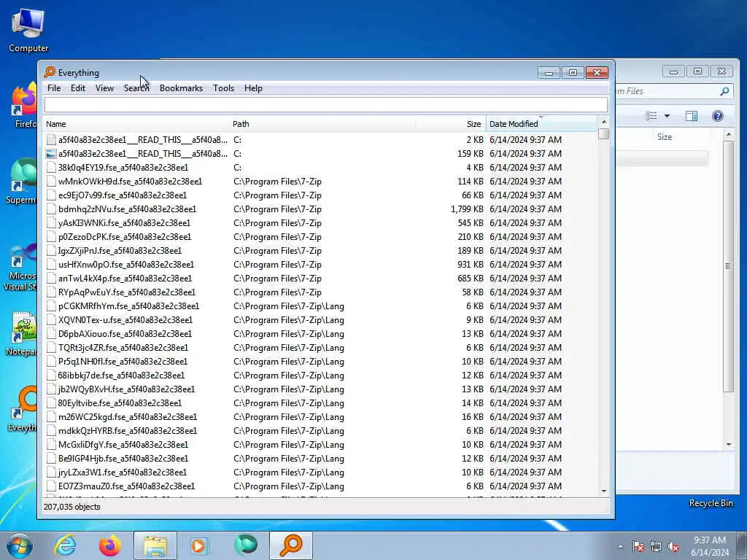Select file m26WC25kgd.fse_a5f40a83e2c38ee1

point(127,416)
